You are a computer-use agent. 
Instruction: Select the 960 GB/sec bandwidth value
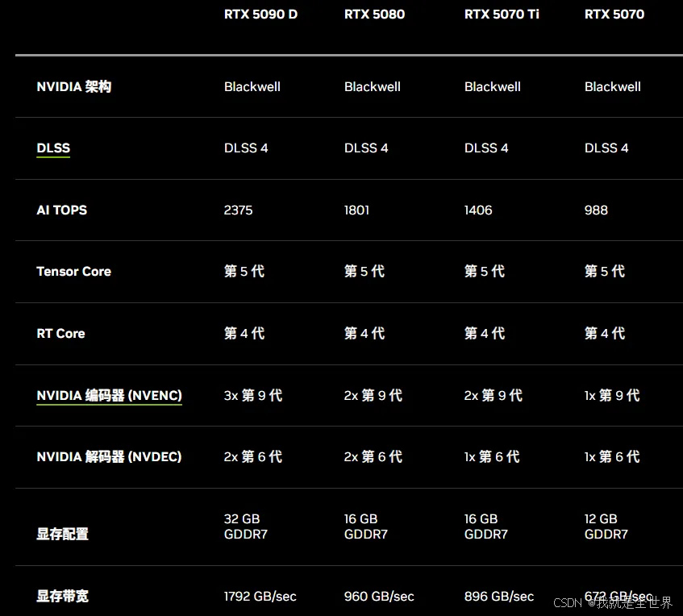[379, 596]
